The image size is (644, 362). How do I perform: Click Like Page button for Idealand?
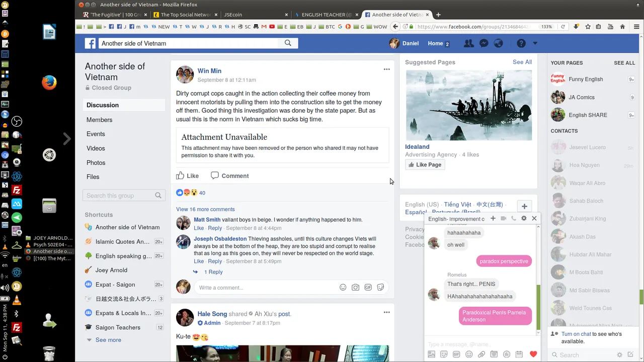[425, 164]
